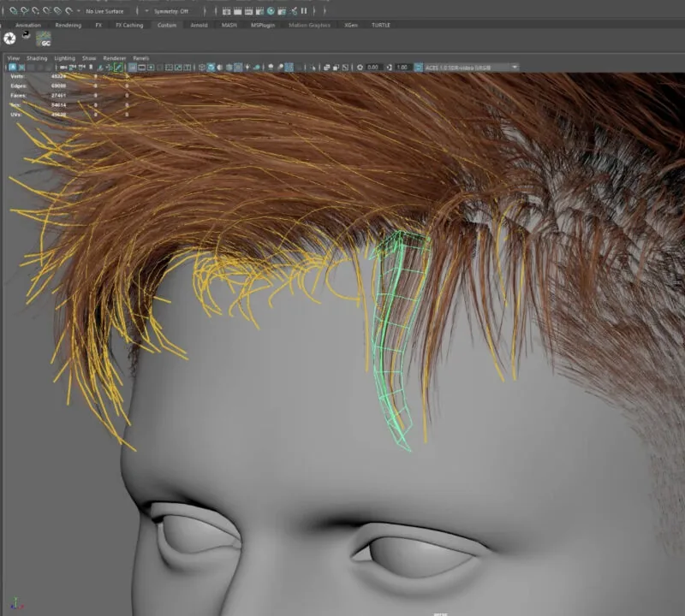Image resolution: width=685 pixels, height=616 pixels.
Task: Open the FX shelf tab
Action: click(x=98, y=26)
